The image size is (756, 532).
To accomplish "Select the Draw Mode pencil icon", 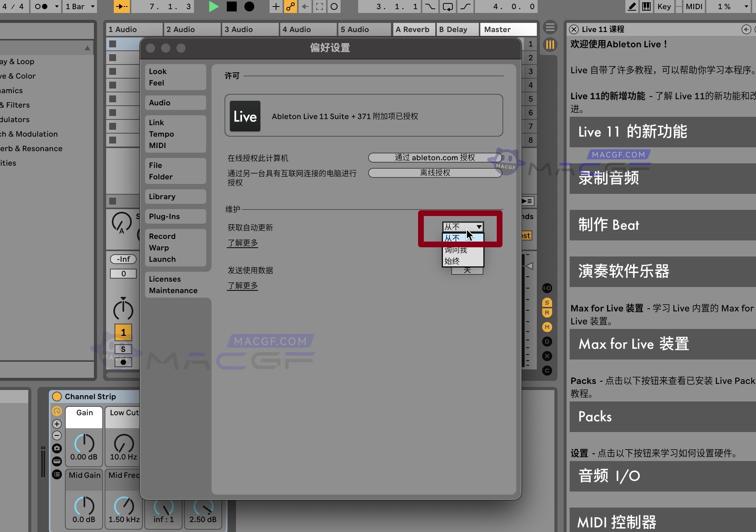I will [632, 6].
